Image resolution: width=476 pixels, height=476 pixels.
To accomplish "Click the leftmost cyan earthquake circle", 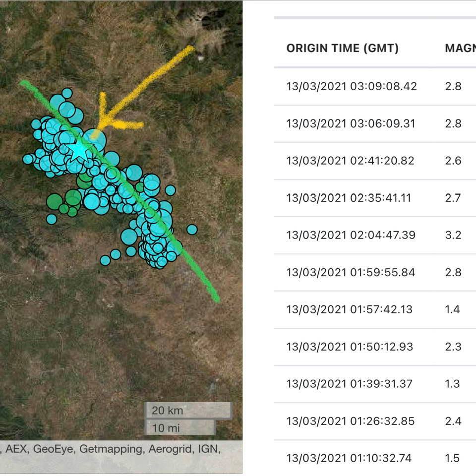I will [x=28, y=159].
